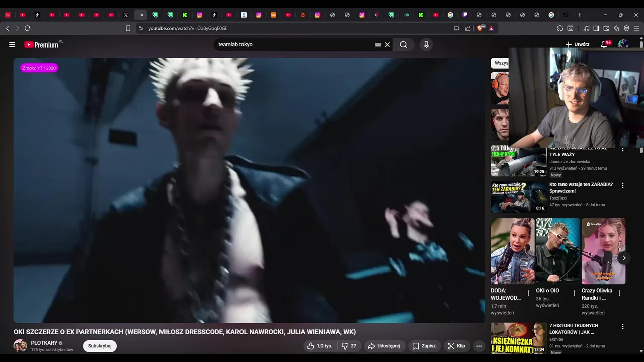The image size is (644, 362).
Task: Open a new browser tab with plus
Action: pyautogui.click(x=579, y=15)
